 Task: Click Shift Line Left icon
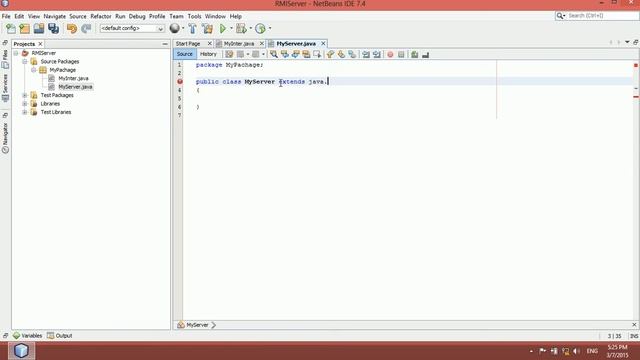tap(366, 54)
